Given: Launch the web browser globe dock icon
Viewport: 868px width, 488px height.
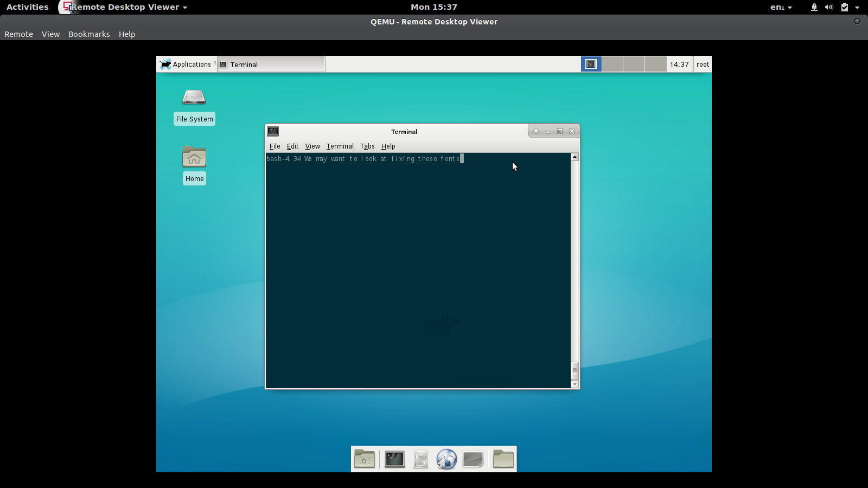Looking at the screenshot, I should point(446,459).
